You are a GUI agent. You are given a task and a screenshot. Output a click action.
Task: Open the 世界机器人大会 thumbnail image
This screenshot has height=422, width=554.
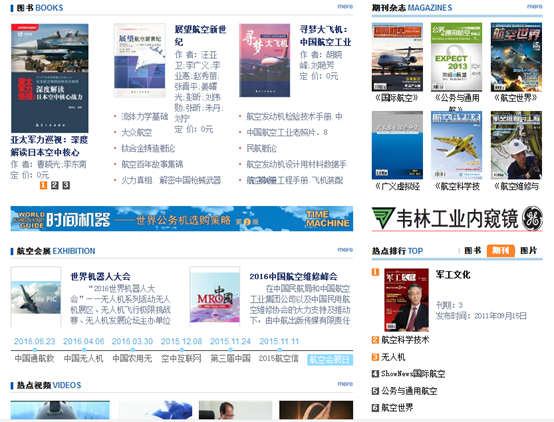pyautogui.click(x=36, y=297)
